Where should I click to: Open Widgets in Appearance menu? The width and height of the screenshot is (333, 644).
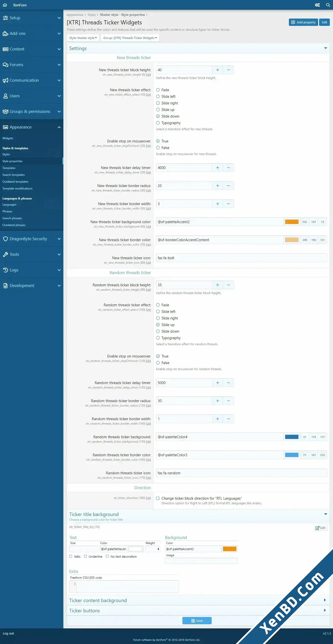(x=8, y=138)
